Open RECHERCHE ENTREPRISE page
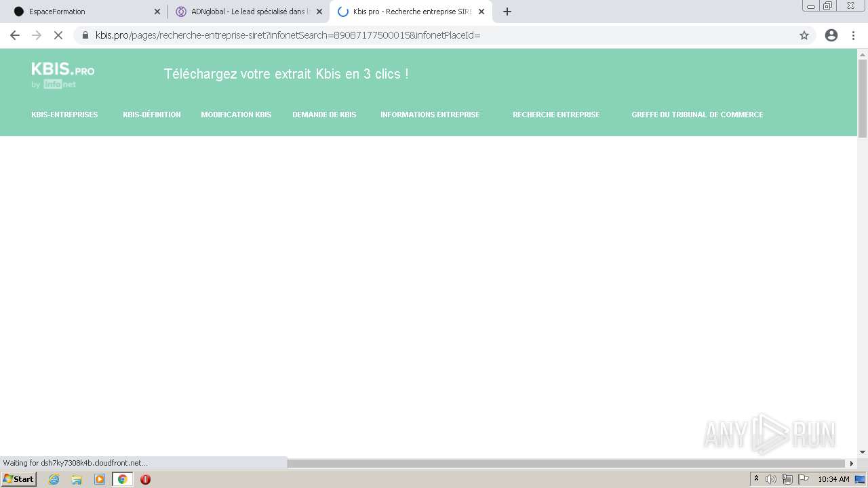Screen dimensions: 868x488 (x=556, y=115)
